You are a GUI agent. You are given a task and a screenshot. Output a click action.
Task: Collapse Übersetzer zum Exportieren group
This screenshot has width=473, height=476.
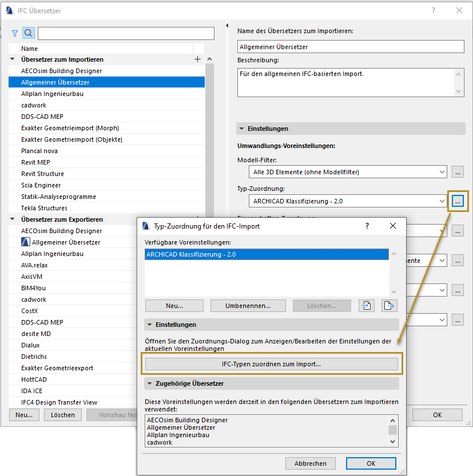tap(13, 219)
